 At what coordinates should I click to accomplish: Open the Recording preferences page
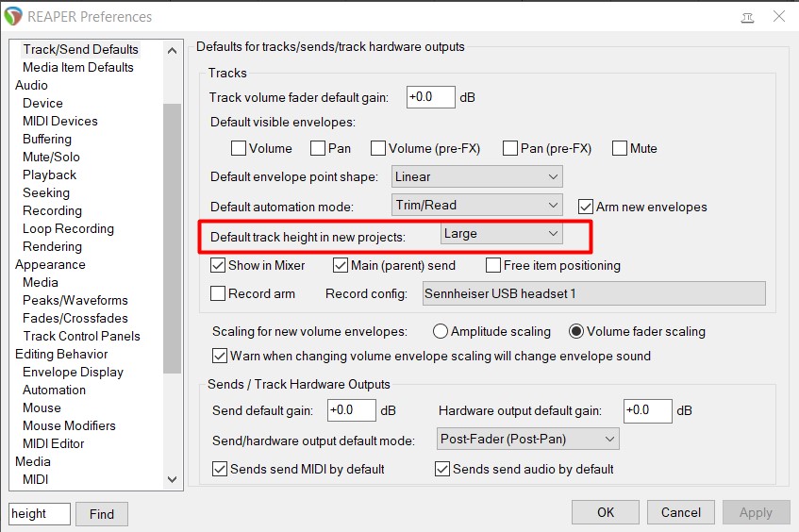tap(53, 210)
